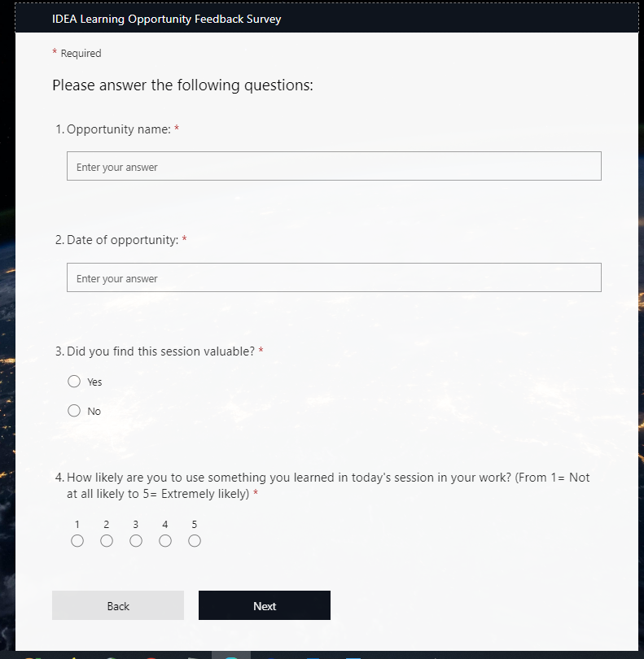644x659 pixels.
Task: Click the Next button
Action: (x=265, y=605)
